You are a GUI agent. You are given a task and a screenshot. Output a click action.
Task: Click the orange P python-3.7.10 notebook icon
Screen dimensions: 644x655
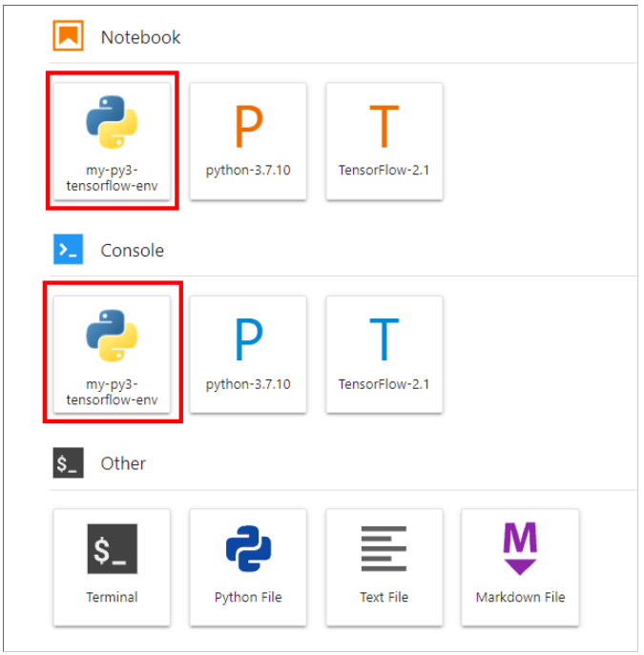(248, 125)
